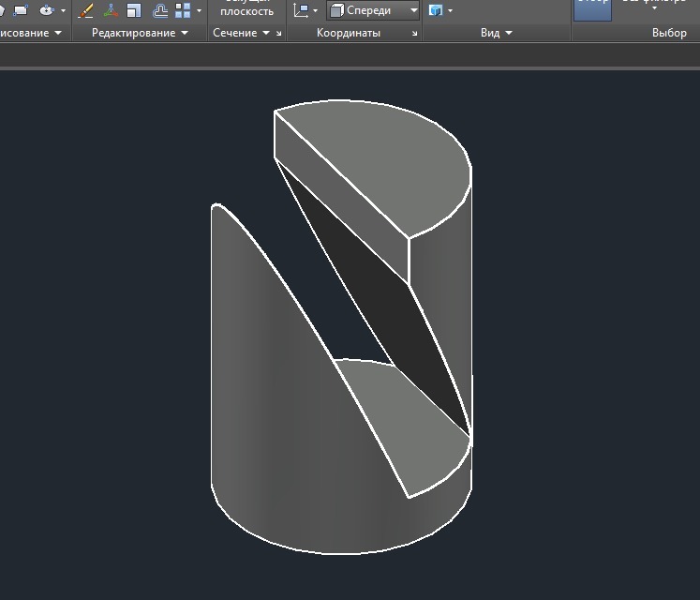
Task: Click the 3D array grid icon
Action: click(x=183, y=10)
